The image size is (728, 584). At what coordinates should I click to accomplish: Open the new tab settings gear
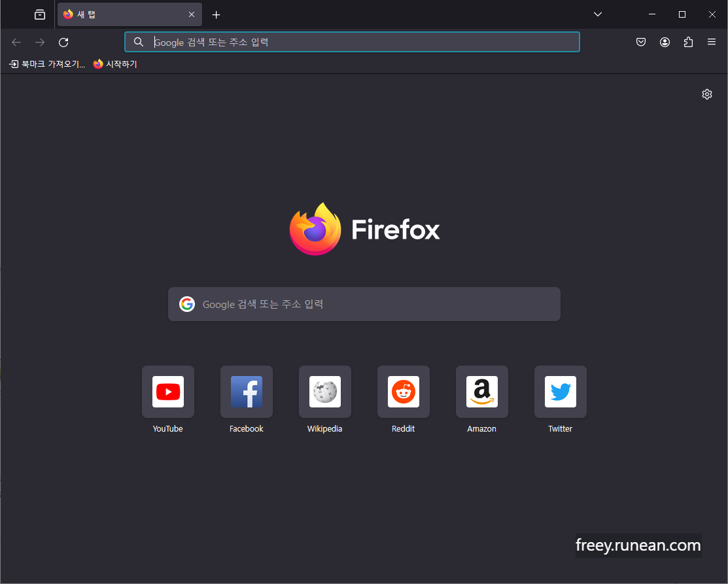707,94
